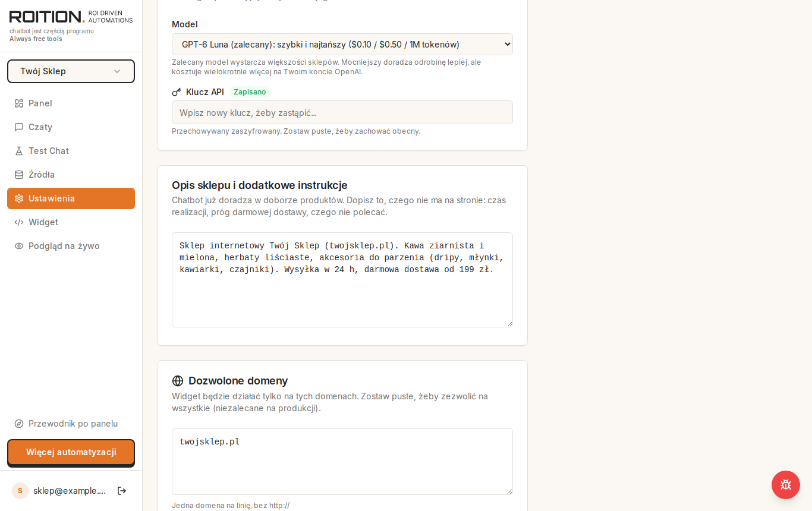Click the 'Always free tools' text
This screenshot has height=511, width=812.
pyautogui.click(x=36, y=39)
